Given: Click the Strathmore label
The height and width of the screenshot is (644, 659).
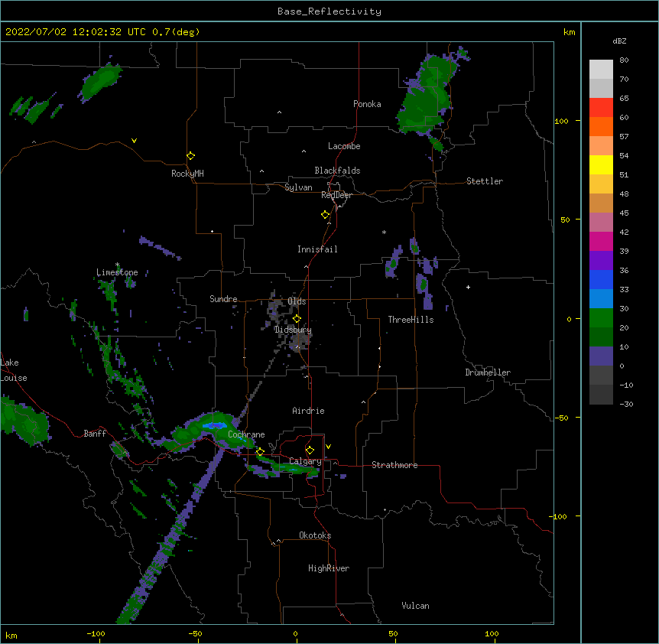Looking at the screenshot, I should tap(394, 465).
